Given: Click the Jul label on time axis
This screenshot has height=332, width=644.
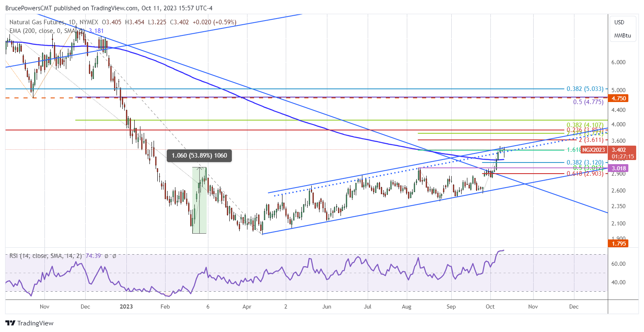Looking at the screenshot, I should click(x=368, y=306).
